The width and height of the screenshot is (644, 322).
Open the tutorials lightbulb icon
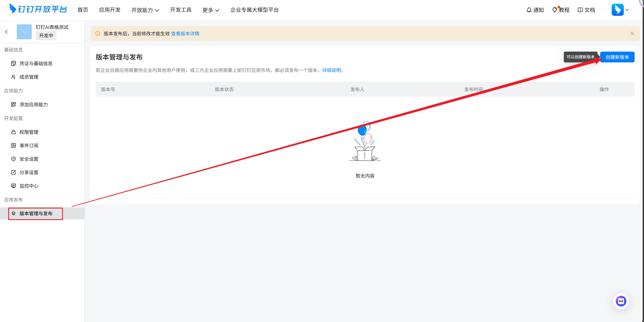pyautogui.click(x=555, y=10)
